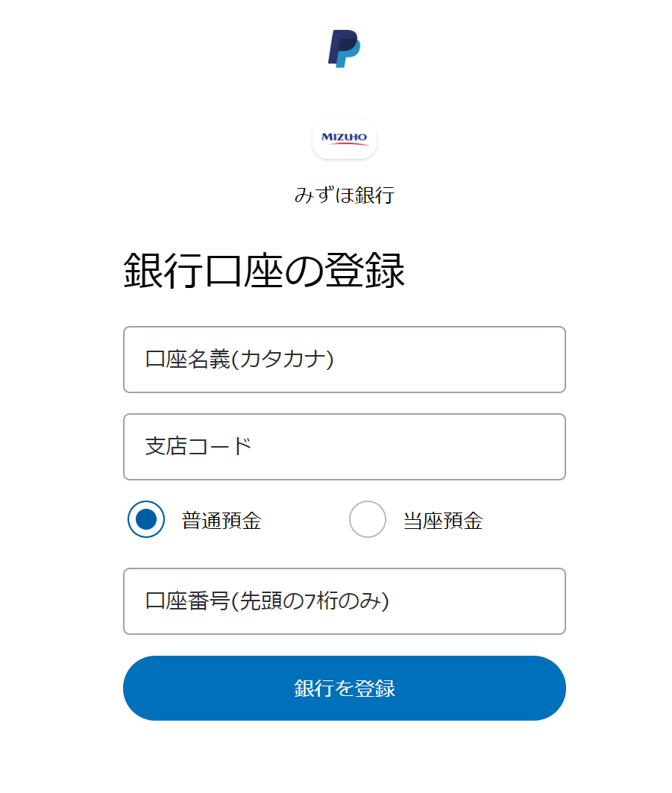The height and width of the screenshot is (793, 672).
Task: Click the Mizuho bank logo badge
Action: 344,139
